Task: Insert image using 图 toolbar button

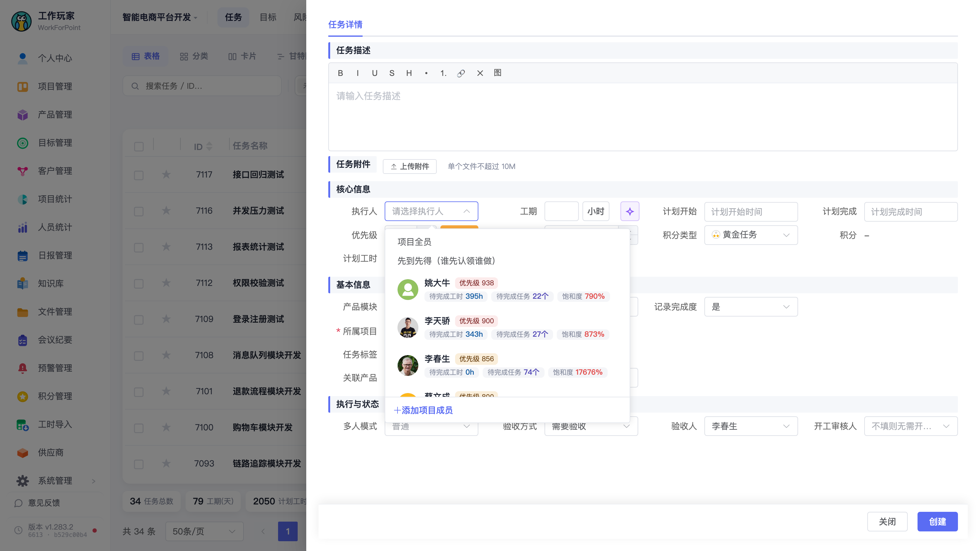Action: click(x=497, y=73)
